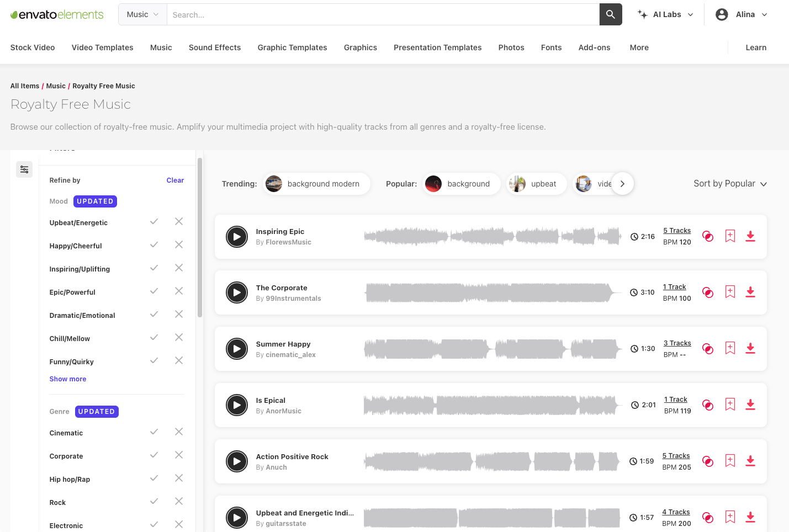This screenshot has width=789, height=532.
Task: Add Summer Happy to a collection
Action: [x=730, y=348]
